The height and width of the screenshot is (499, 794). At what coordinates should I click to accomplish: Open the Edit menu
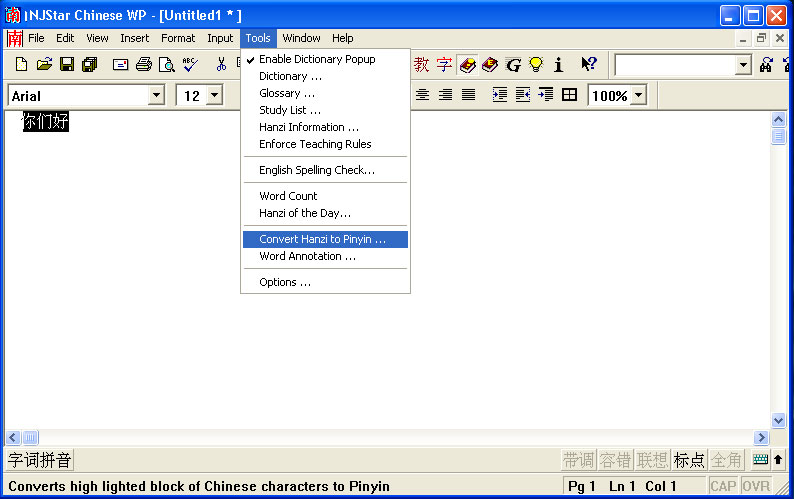tap(65, 38)
